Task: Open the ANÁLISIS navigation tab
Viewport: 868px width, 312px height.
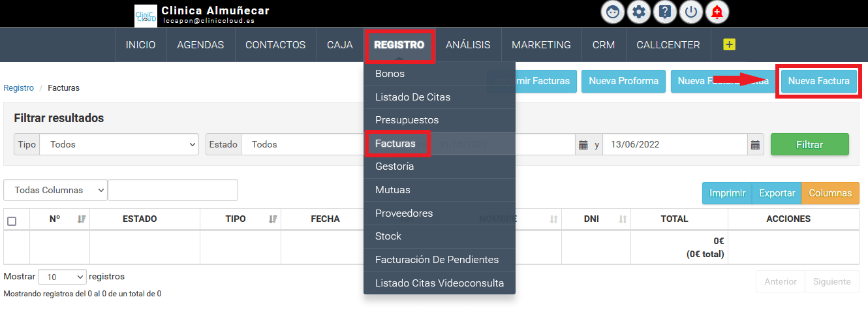Action: [468, 45]
